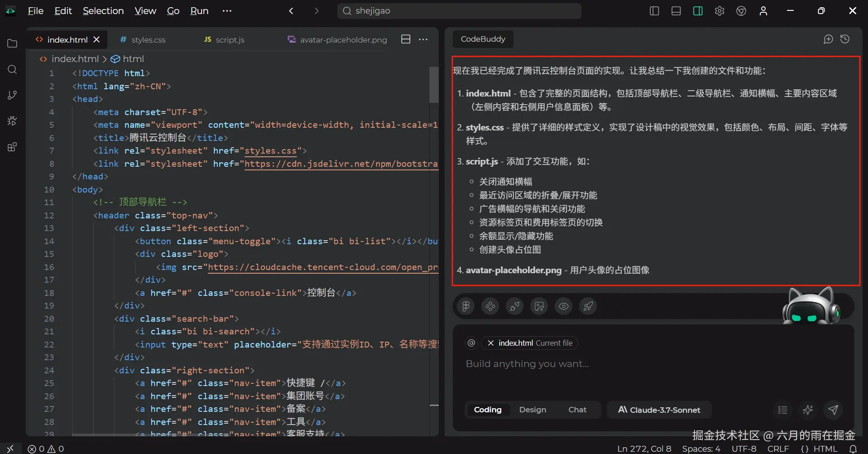Go back with the left arrow
This screenshot has height=454, width=868.
(291, 11)
